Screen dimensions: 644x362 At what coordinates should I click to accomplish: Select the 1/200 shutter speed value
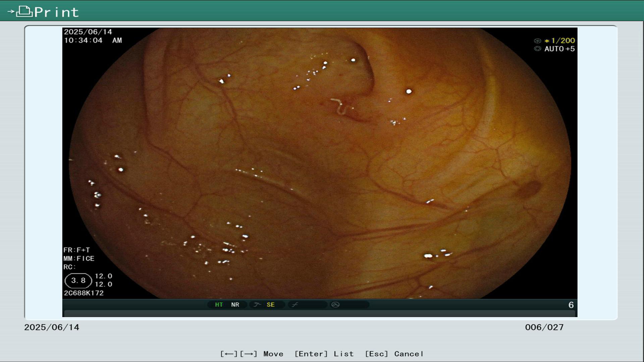click(x=563, y=41)
